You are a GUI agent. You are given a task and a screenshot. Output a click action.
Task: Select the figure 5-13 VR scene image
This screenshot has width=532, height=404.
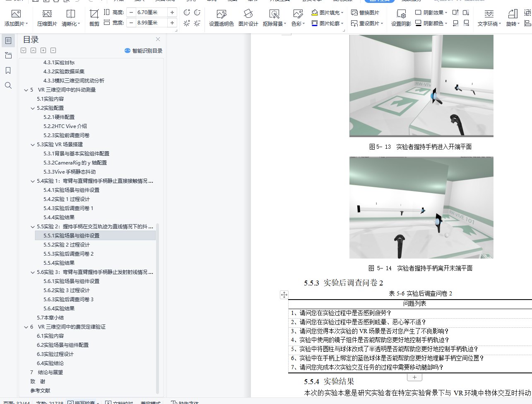(x=421, y=86)
